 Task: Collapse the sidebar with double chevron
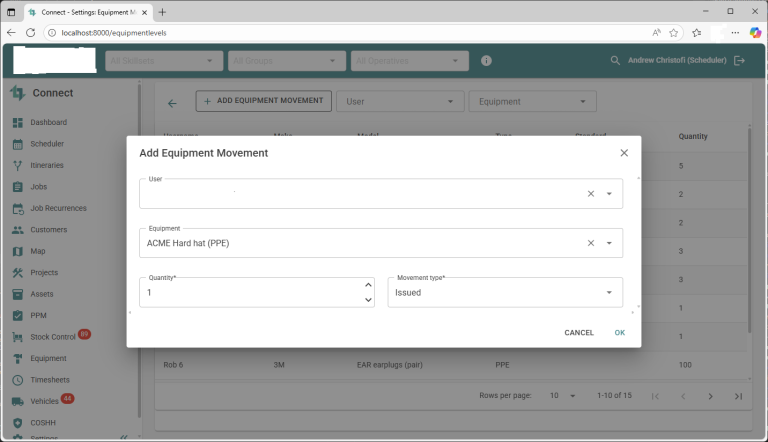pyautogui.click(x=124, y=437)
